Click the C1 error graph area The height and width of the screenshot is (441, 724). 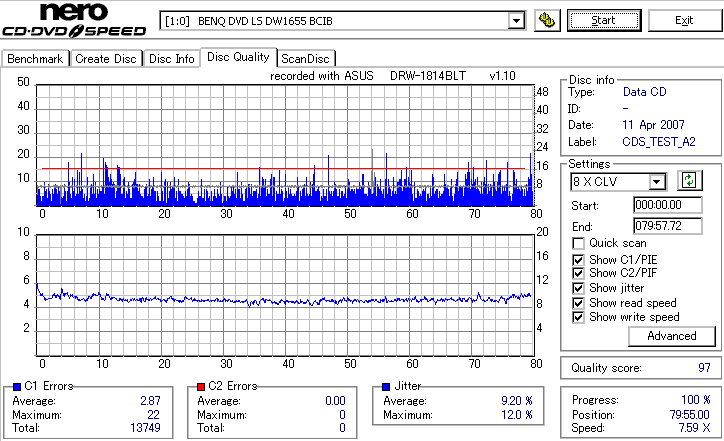pyautogui.click(x=285, y=145)
